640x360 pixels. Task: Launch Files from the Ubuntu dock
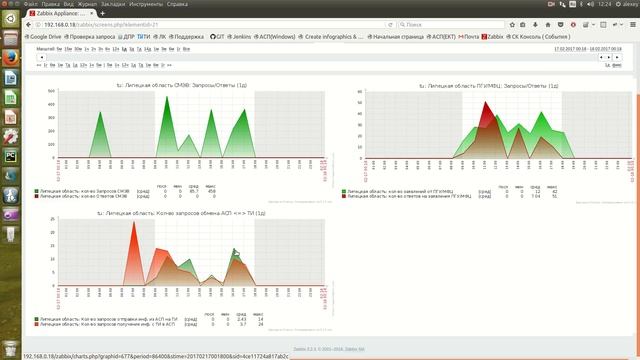(11, 38)
